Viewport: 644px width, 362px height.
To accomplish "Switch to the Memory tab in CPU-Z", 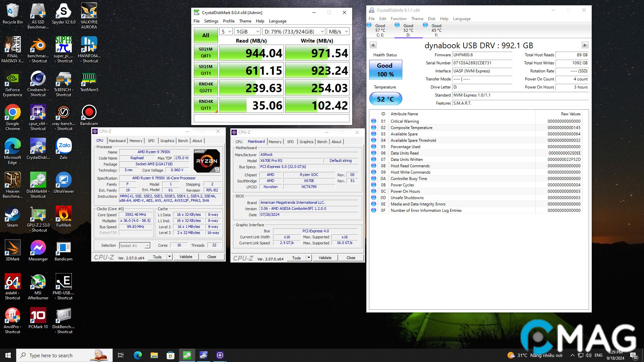I will point(136,141).
